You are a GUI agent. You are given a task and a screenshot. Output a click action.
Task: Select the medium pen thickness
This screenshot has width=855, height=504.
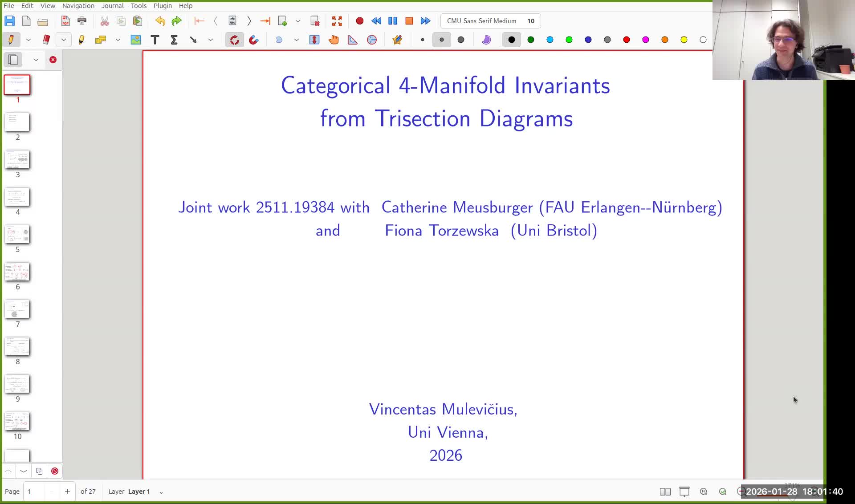click(x=442, y=40)
